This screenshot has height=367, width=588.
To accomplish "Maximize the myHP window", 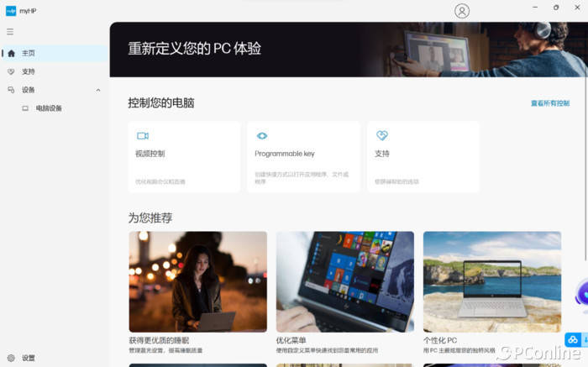I will 555,7.
